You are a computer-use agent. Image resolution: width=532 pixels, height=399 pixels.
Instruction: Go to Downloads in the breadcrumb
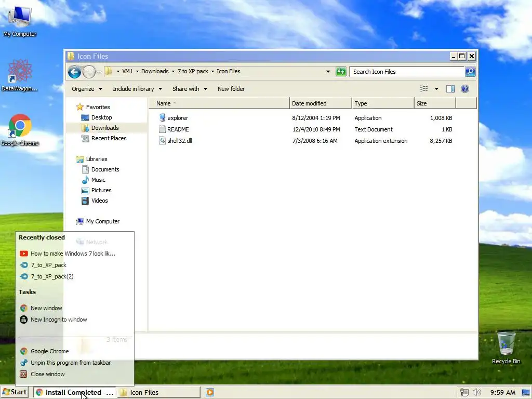(155, 71)
